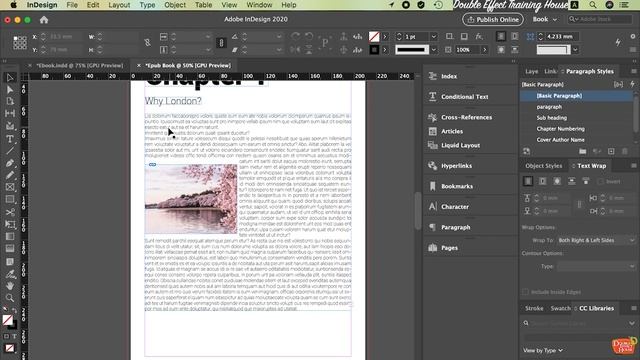Click the control bar fill swatch
Image resolution: width=640 pixels, height=360 pixels.
pyautogui.click(x=374, y=37)
